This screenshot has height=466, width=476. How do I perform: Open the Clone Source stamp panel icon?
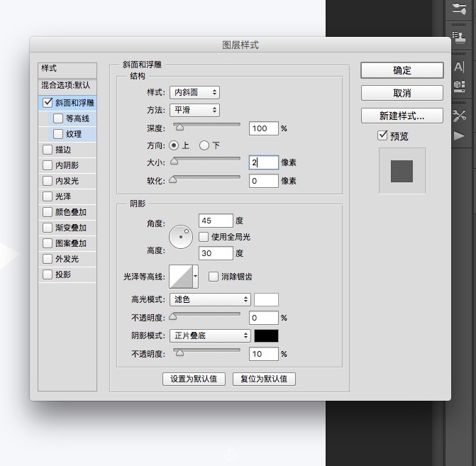pos(459,38)
